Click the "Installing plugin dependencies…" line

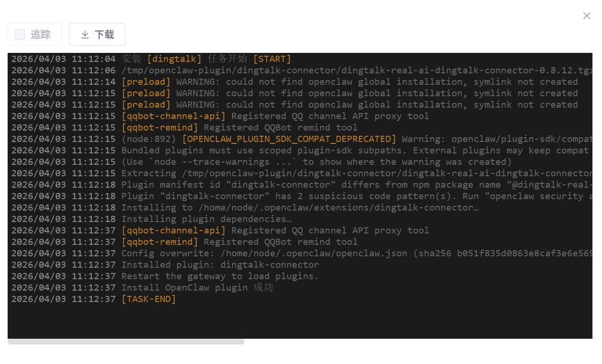[206, 219]
